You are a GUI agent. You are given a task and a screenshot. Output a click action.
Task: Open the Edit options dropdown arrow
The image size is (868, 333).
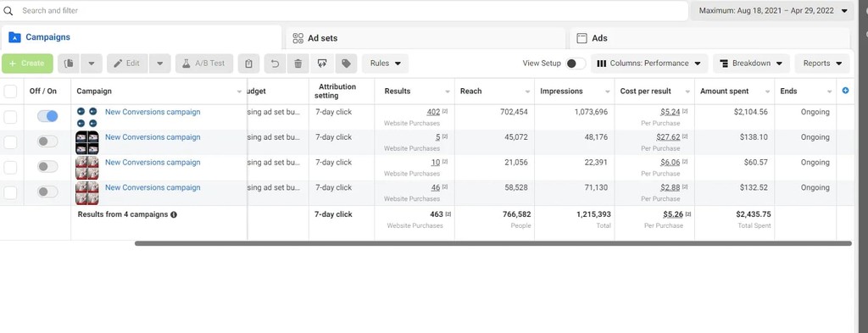[x=160, y=63]
